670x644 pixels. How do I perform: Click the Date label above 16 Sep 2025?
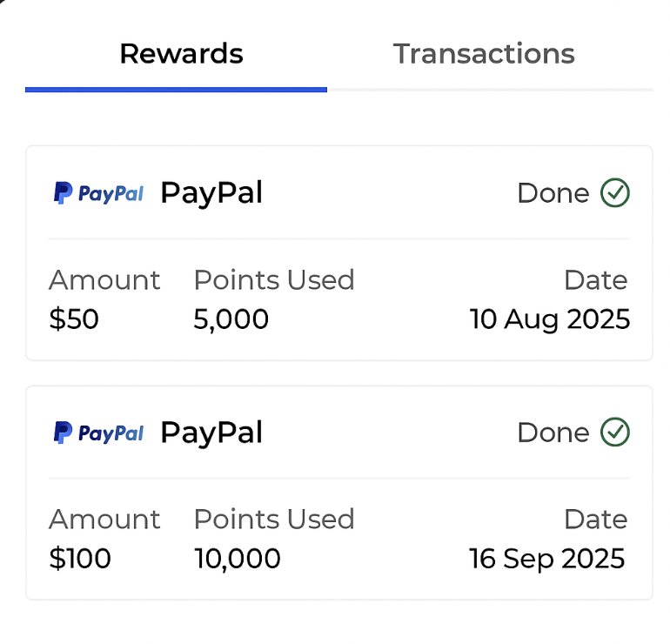pos(595,520)
